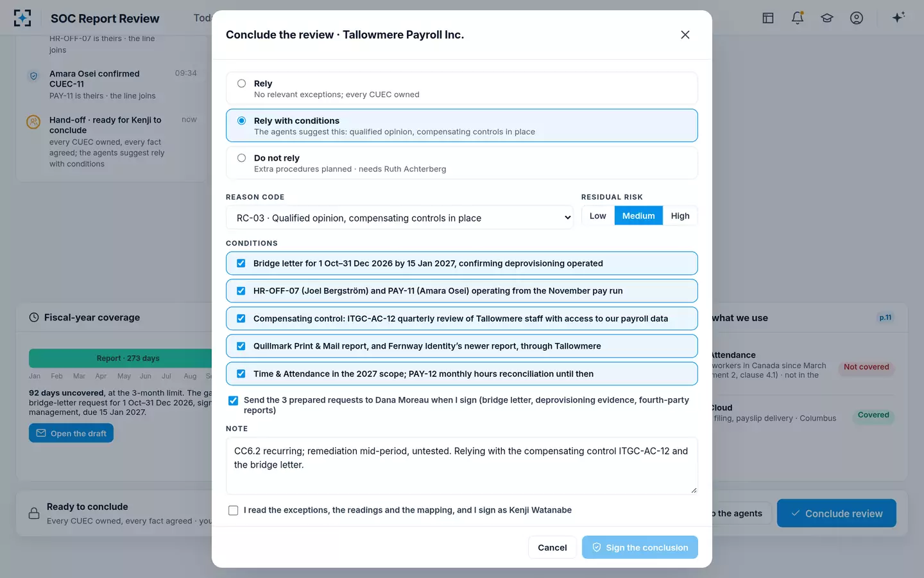This screenshot has width=924, height=578.
Task: Click the p.11 page reference badge
Action: tap(886, 318)
